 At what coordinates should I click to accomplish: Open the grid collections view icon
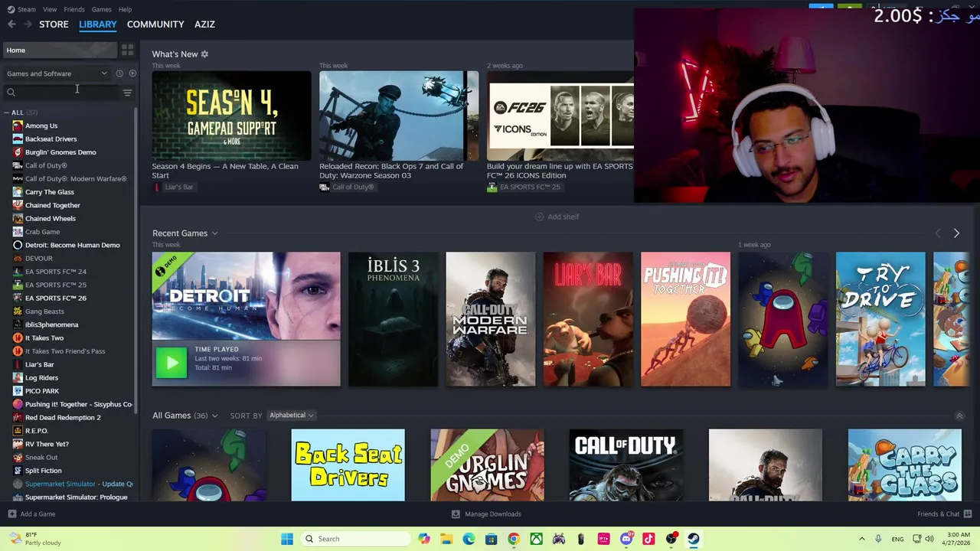tap(127, 50)
